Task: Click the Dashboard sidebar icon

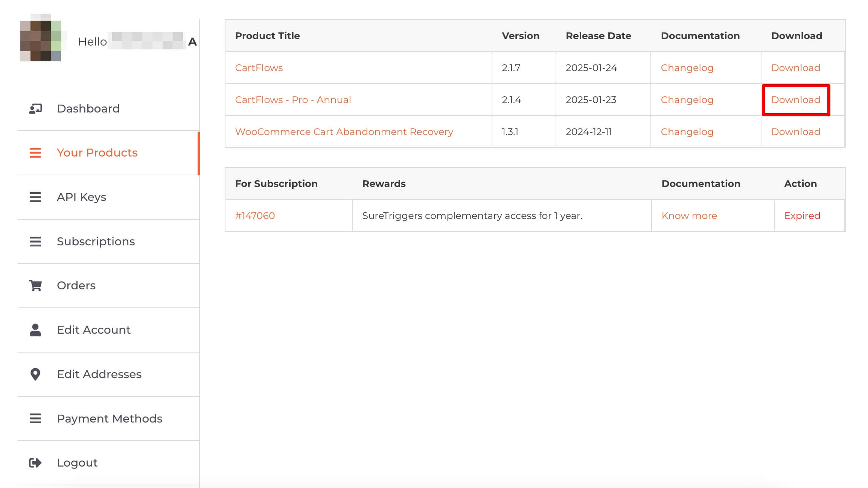Action: 35,109
